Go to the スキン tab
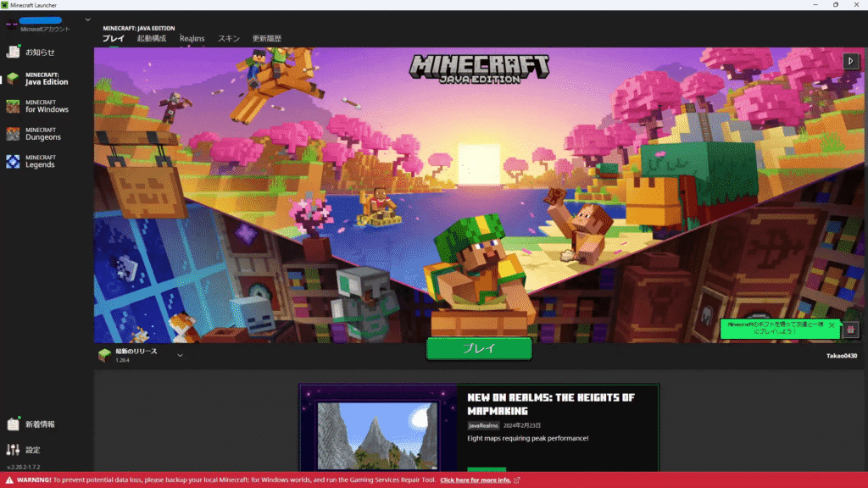The height and width of the screenshot is (488, 868). 228,39
